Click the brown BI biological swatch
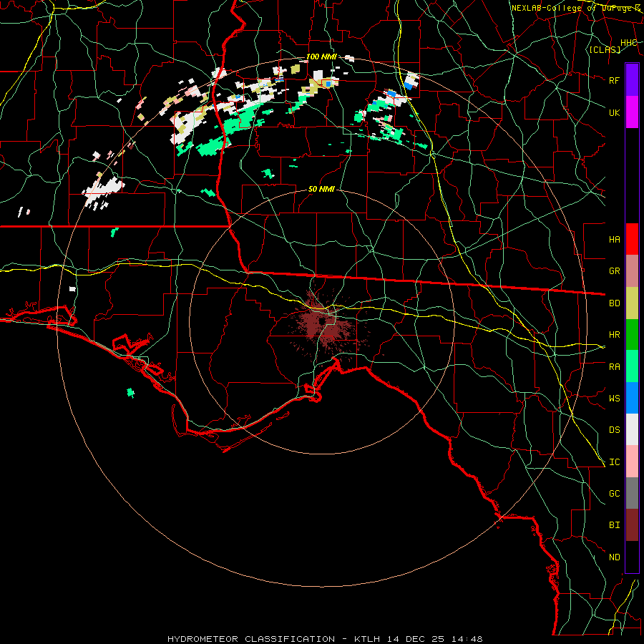The height and width of the screenshot is (644, 644). (632, 525)
